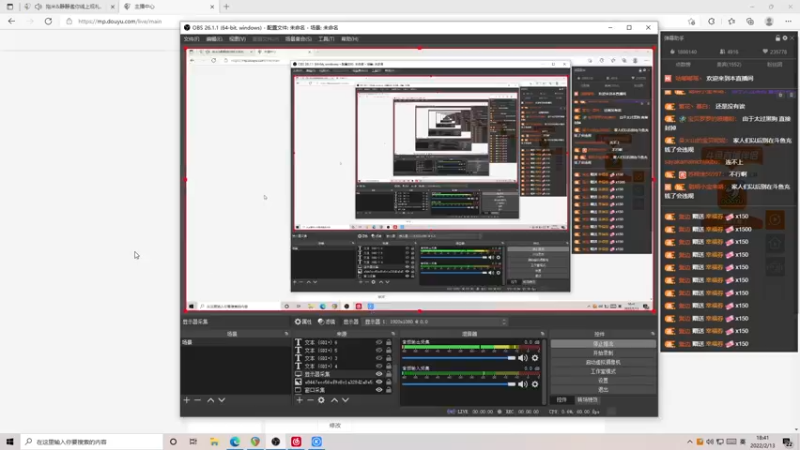Open the controls dock header menu icon
800x450 pixels.
[653, 334]
